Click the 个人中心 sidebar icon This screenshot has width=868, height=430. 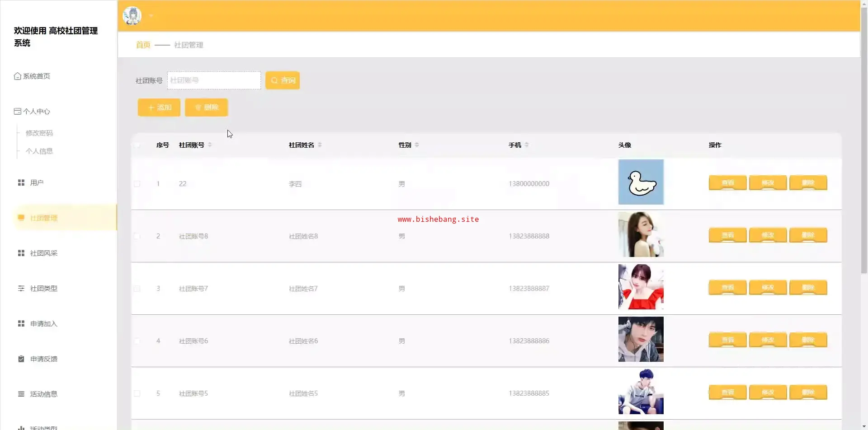(x=17, y=111)
